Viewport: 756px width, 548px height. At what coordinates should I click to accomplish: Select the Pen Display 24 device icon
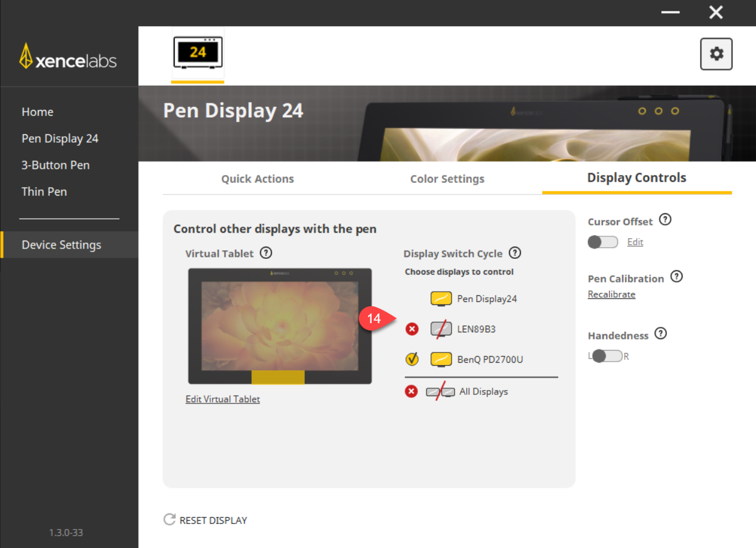[198, 53]
